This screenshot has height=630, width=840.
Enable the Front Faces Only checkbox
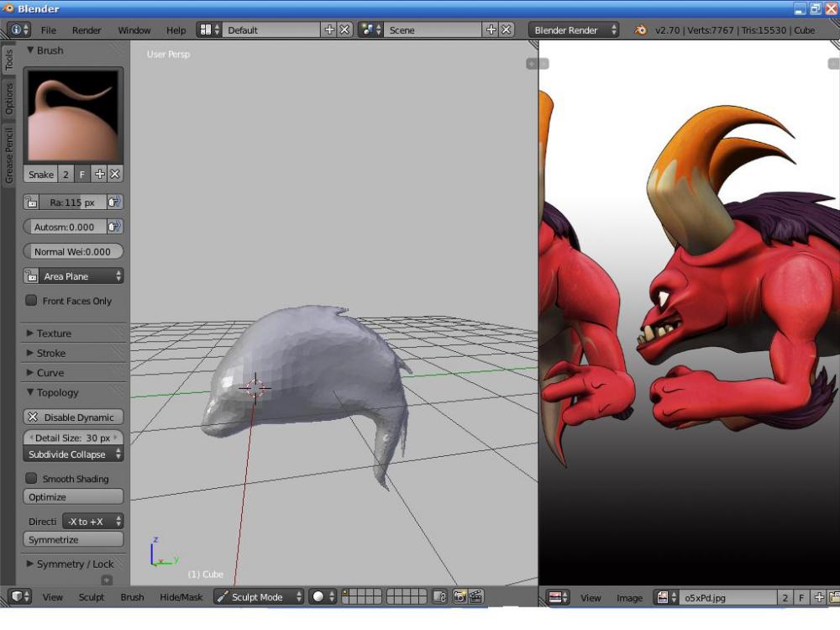[x=31, y=301]
